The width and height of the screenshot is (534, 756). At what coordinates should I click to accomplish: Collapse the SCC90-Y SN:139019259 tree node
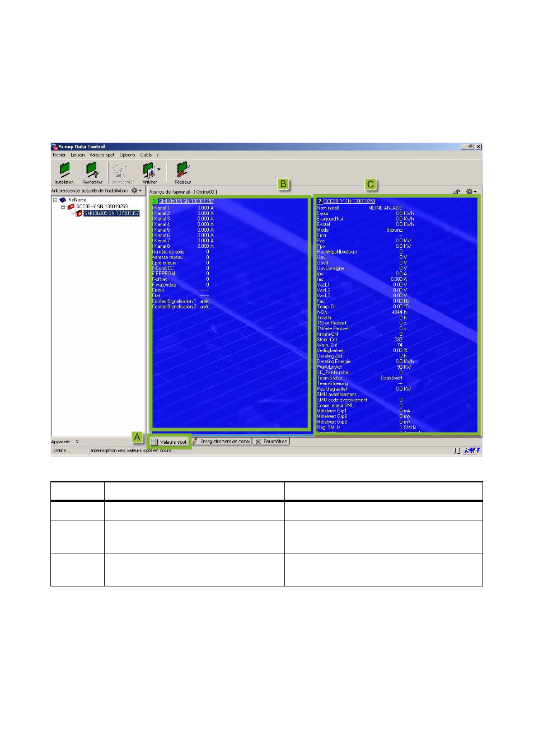point(63,206)
